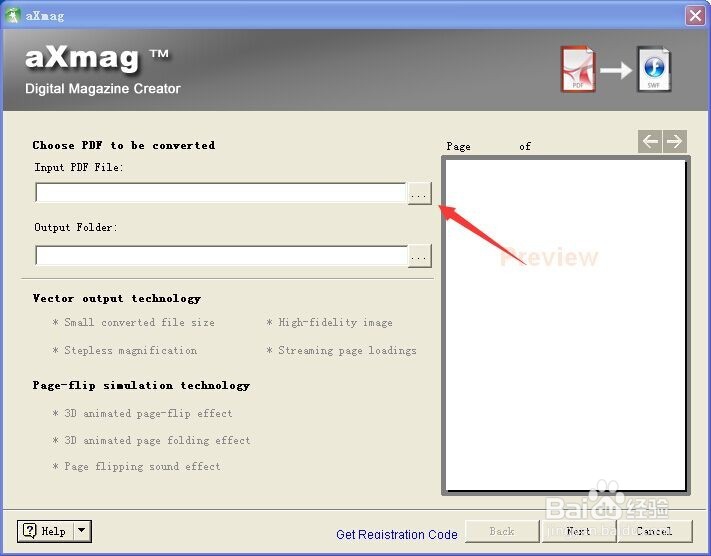Image resolution: width=711 pixels, height=556 pixels.
Task: Click '* 3D animated page folding effect' text
Action: (x=151, y=440)
